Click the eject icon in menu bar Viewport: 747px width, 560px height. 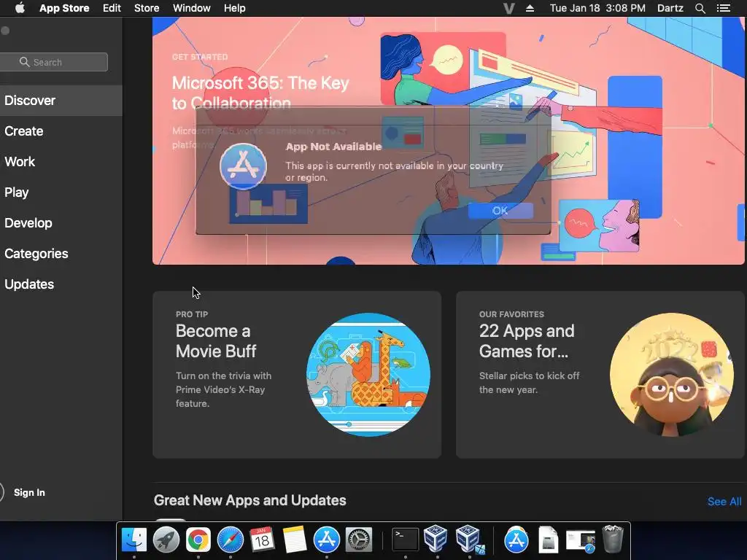point(530,8)
